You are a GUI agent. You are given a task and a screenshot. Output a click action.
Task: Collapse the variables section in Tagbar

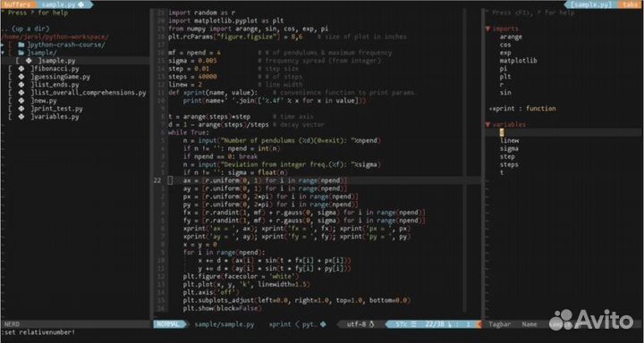(x=487, y=124)
